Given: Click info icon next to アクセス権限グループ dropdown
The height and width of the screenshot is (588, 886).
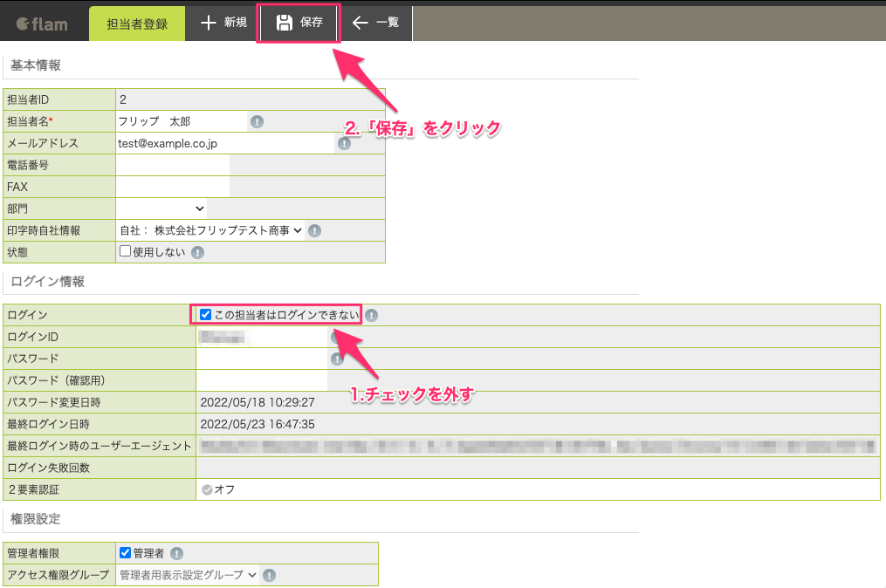Looking at the screenshot, I should [270, 576].
